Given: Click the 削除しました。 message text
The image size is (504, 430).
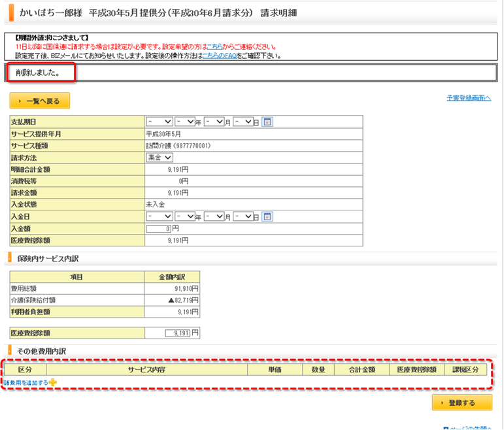Looking at the screenshot, I should tap(38, 73).
